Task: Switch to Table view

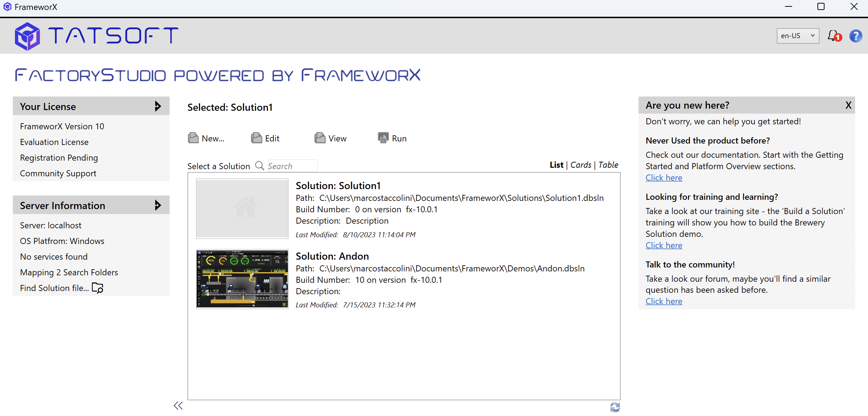Action: pos(608,165)
